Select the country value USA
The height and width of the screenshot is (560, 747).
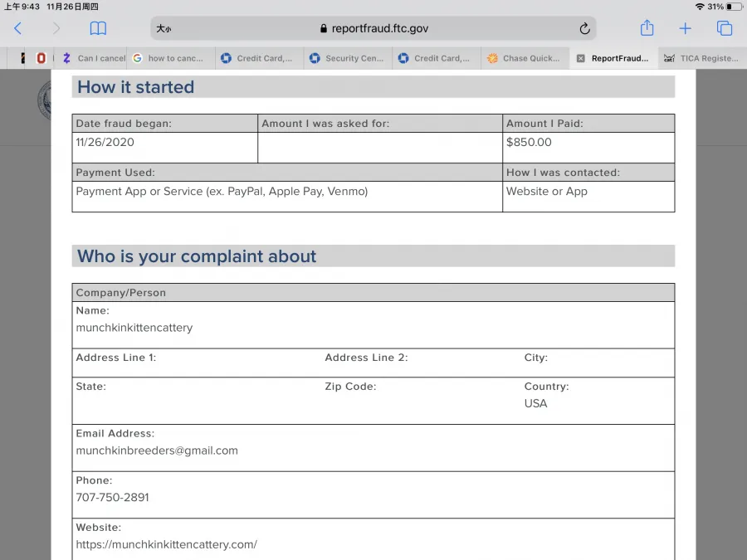click(x=536, y=403)
